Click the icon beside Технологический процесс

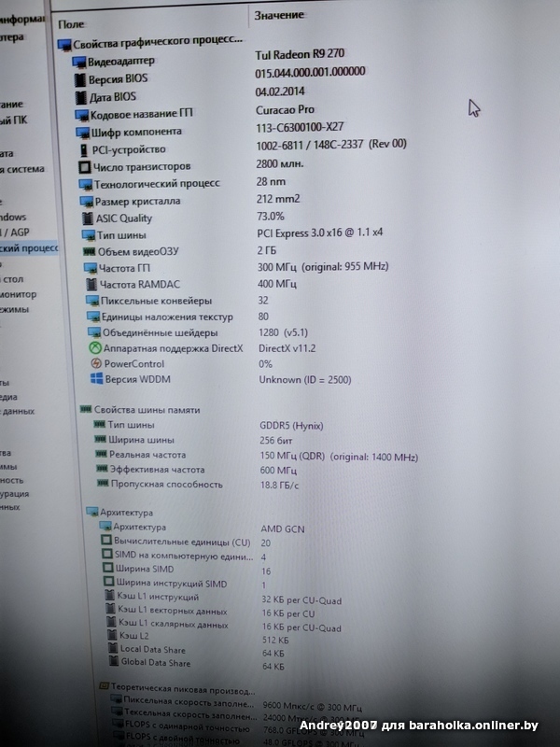click(85, 184)
